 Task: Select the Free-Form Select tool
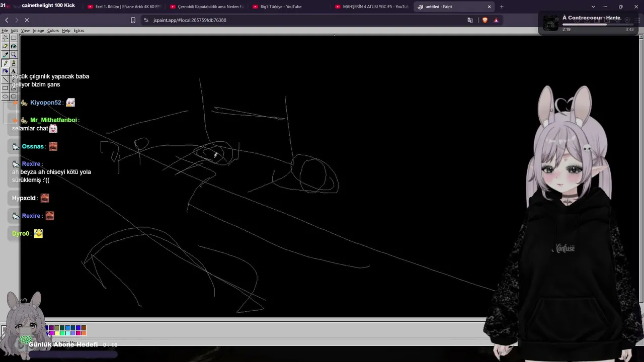point(6,38)
